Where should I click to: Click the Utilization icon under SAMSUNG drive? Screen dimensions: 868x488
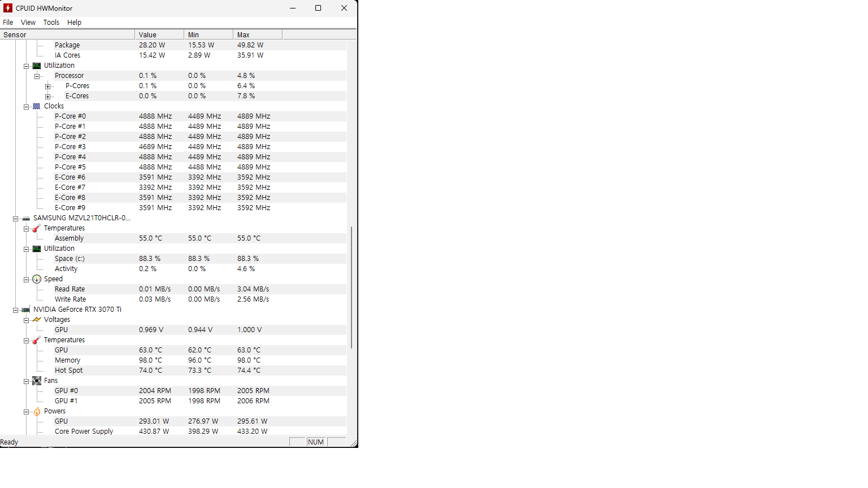pos(37,249)
